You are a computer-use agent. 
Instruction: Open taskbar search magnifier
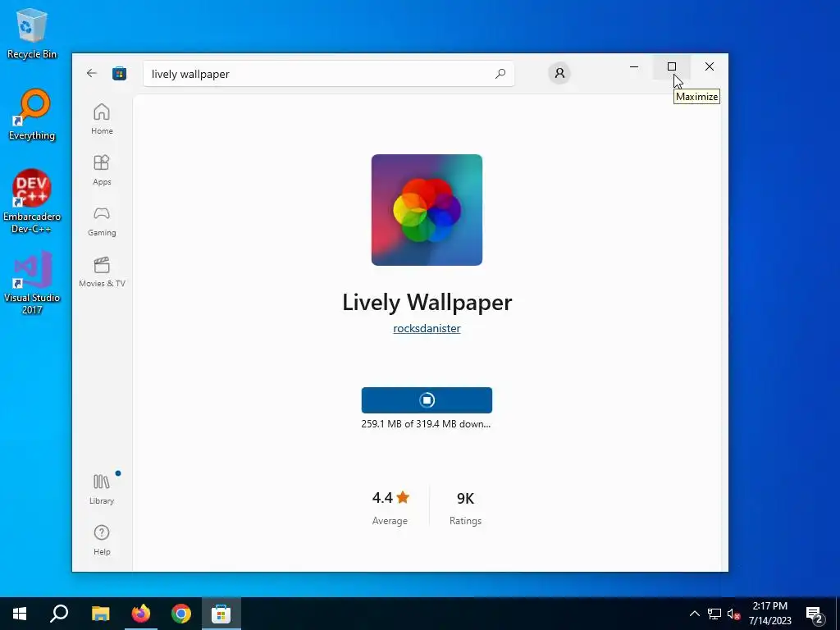point(59,614)
